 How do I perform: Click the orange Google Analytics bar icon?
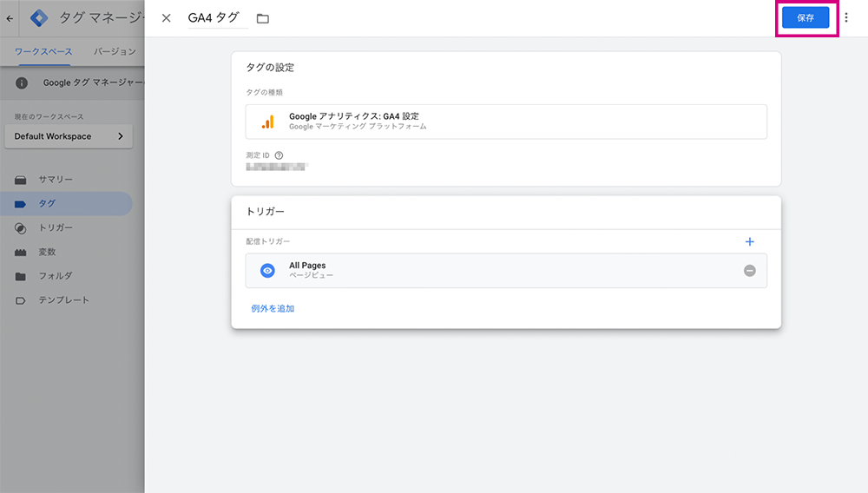click(x=268, y=122)
